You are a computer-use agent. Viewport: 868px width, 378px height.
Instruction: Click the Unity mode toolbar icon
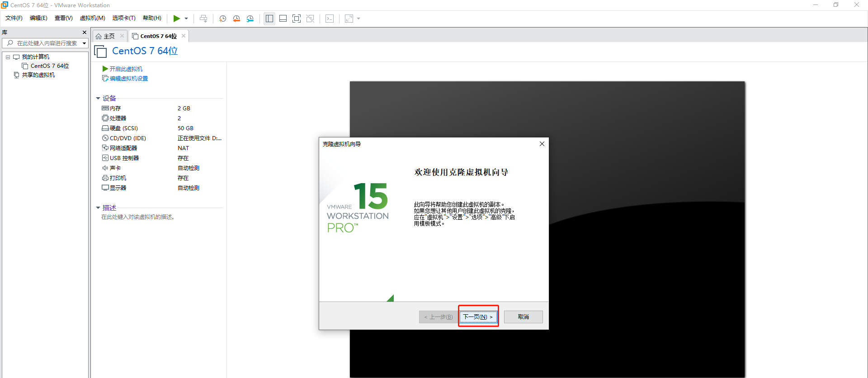[x=310, y=19]
